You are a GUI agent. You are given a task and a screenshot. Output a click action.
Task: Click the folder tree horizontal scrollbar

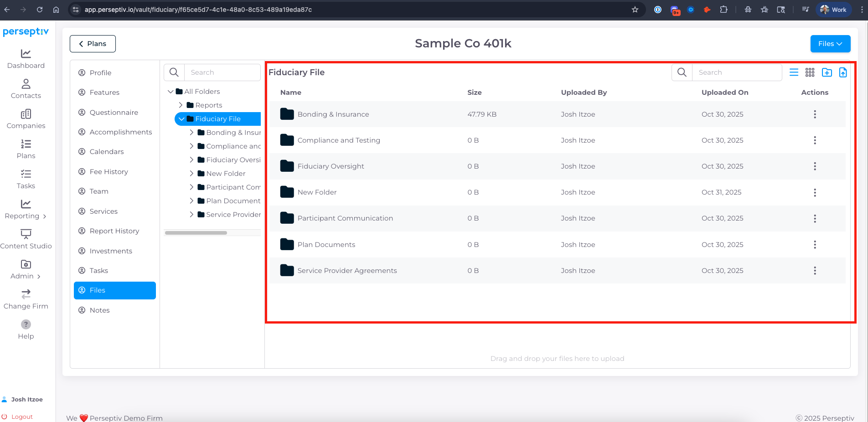(196, 233)
